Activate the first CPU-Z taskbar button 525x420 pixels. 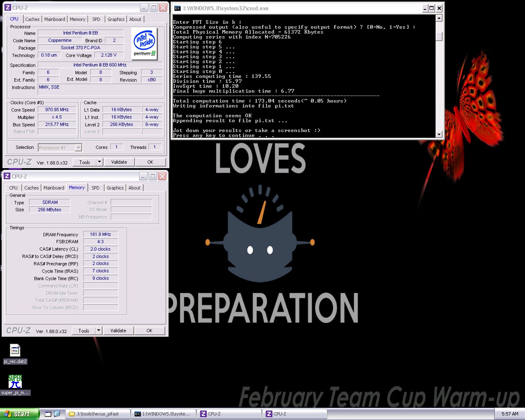[229, 414]
